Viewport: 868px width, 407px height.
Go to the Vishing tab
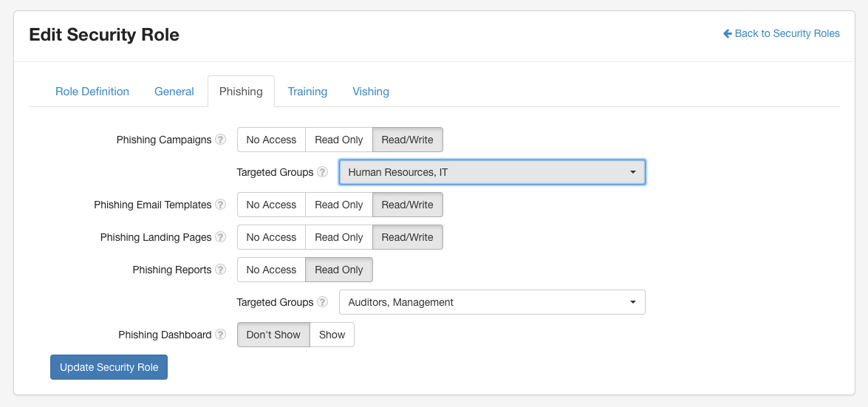(371, 92)
